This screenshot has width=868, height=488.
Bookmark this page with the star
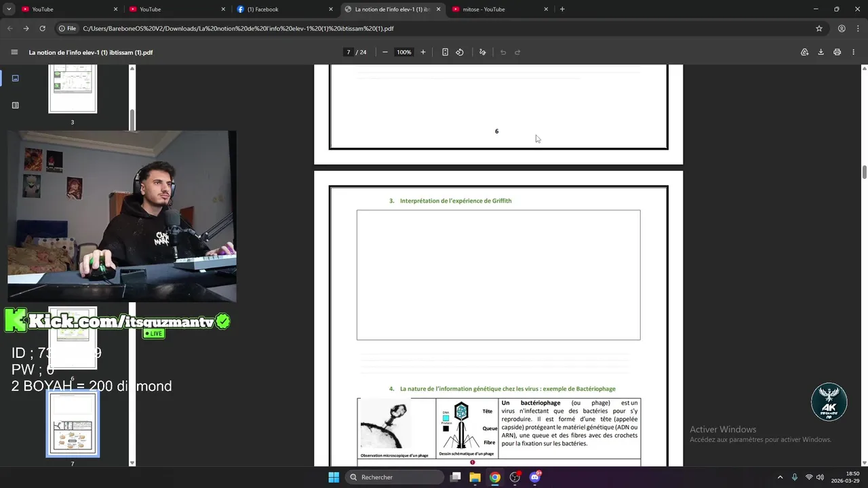pyautogui.click(x=819, y=28)
